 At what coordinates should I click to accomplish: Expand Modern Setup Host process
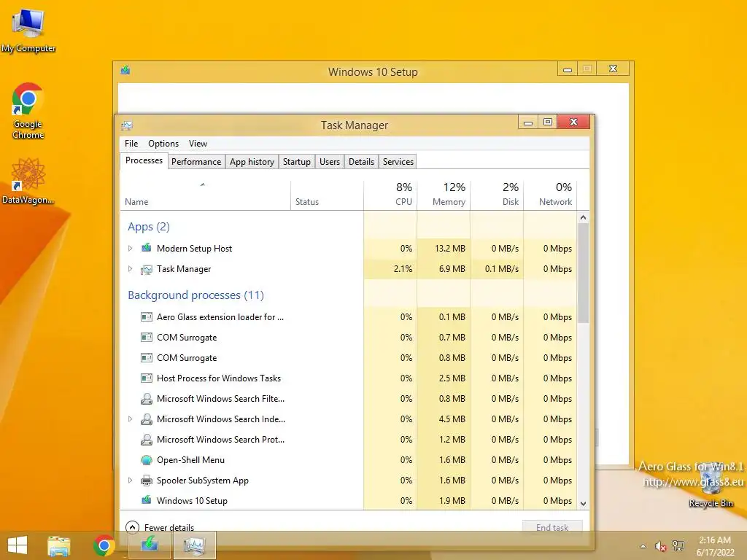click(130, 248)
